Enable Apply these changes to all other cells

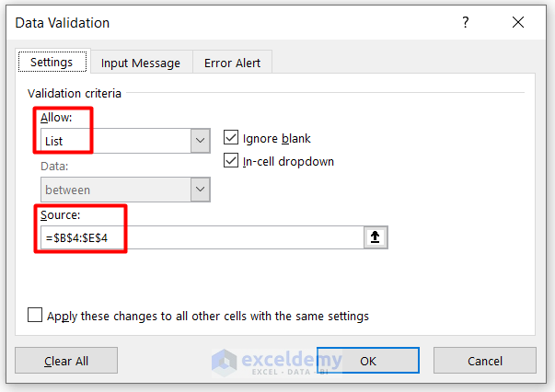pyautogui.click(x=35, y=316)
